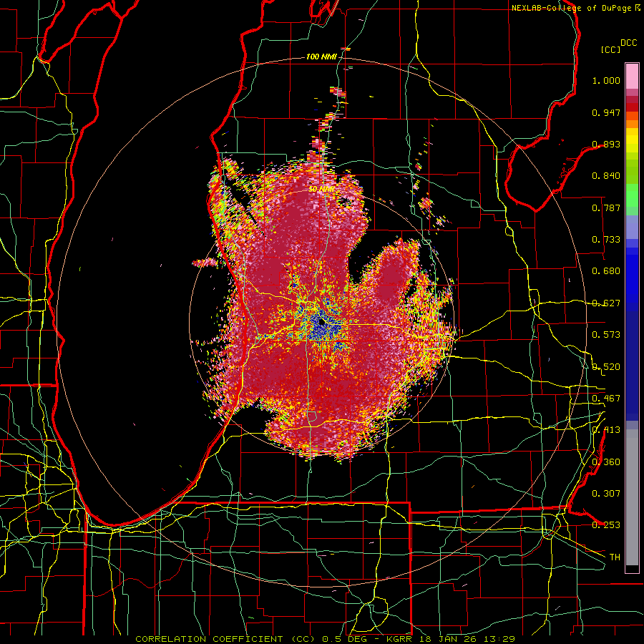The height and width of the screenshot is (644, 644).
Task: Select the 0.947 legend value
Action: click(606, 112)
